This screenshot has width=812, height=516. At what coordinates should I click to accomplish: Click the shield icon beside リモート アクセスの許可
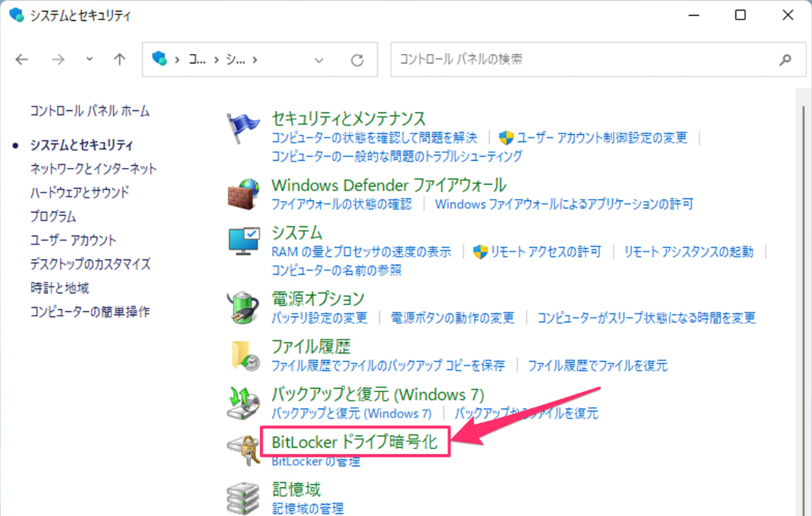tap(480, 252)
